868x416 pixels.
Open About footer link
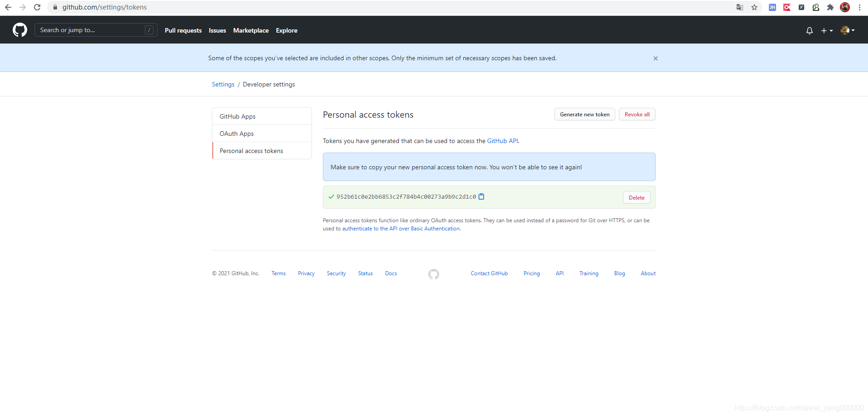[648, 273]
